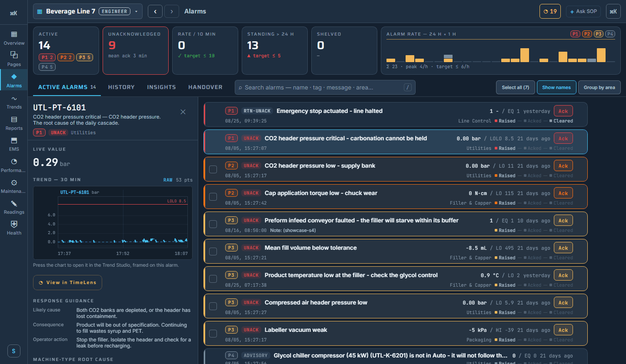Image resolution: width=626 pixels, height=364 pixels.
Task: Toggle Group by area
Action: point(599,87)
